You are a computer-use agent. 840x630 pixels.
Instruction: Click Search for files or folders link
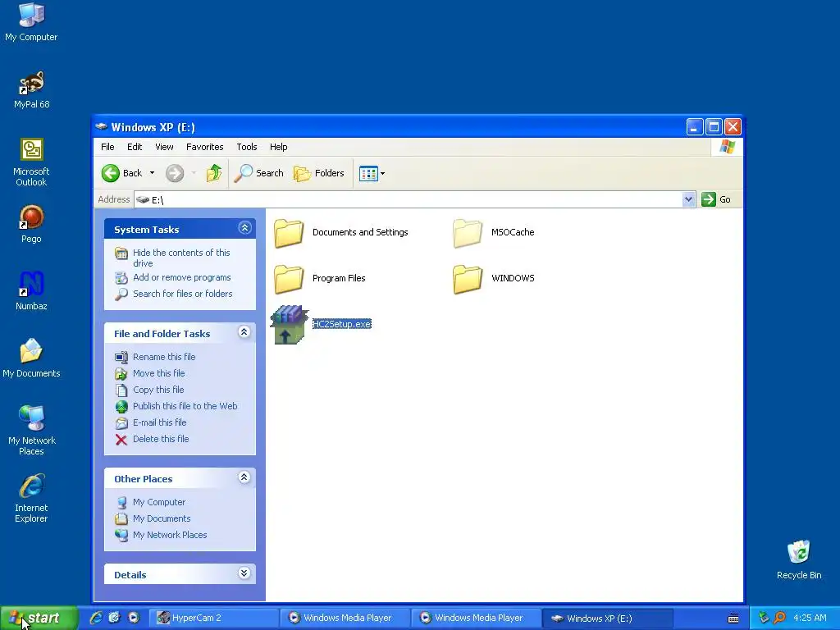point(183,294)
